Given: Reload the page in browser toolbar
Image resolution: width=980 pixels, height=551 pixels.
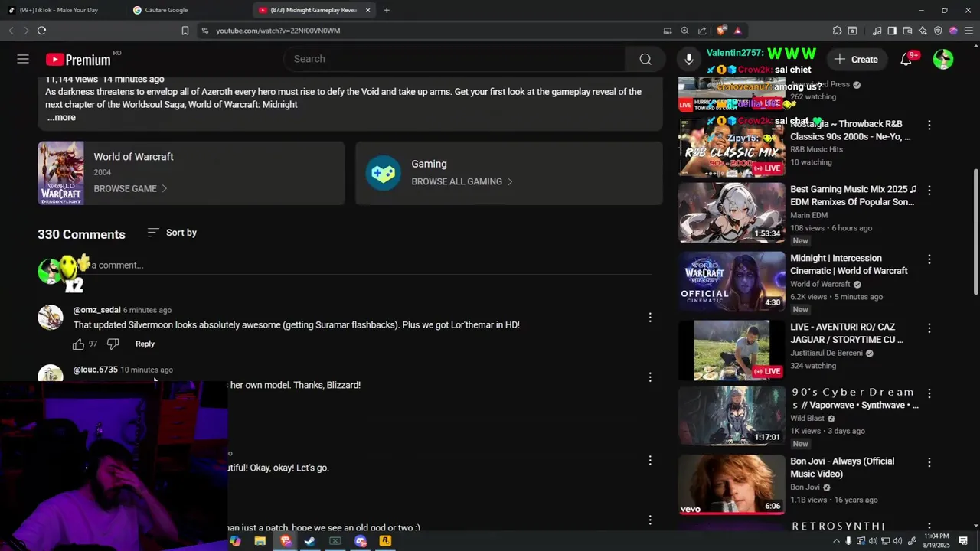Looking at the screenshot, I should [x=41, y=31].
